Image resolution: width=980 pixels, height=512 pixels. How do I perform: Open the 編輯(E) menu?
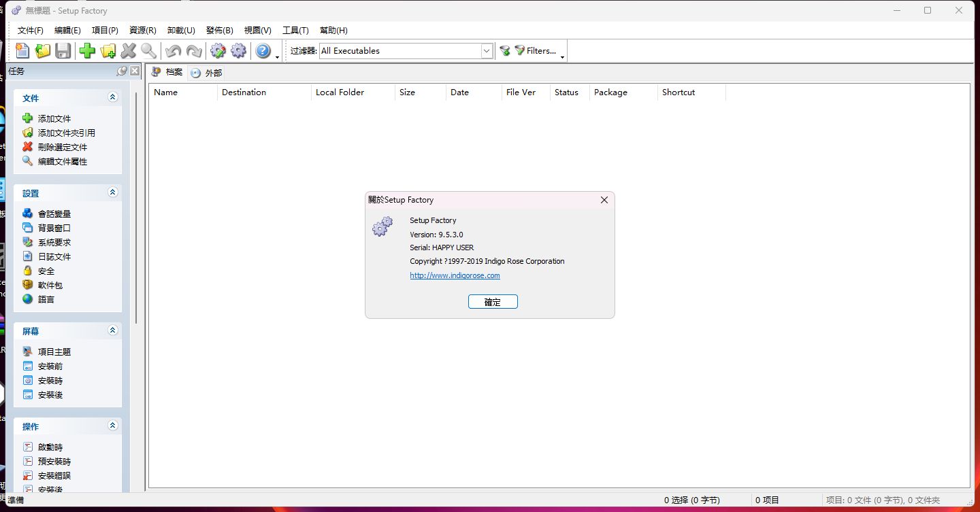point(67,31)
